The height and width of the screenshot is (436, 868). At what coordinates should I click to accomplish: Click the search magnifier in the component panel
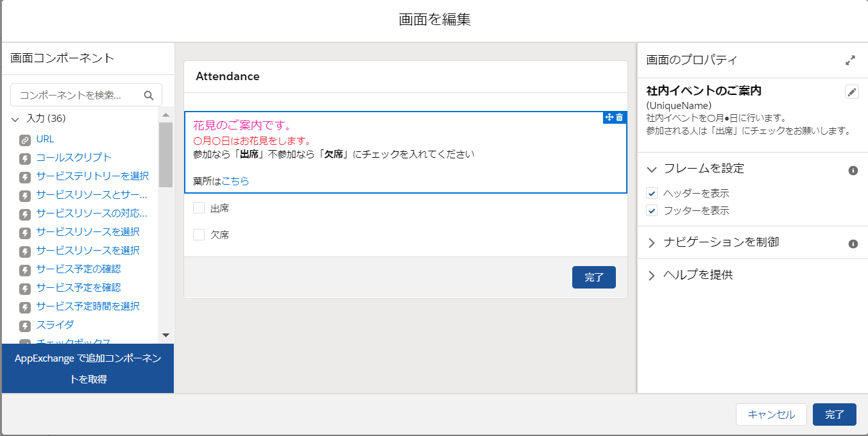(x=149, y=95)
